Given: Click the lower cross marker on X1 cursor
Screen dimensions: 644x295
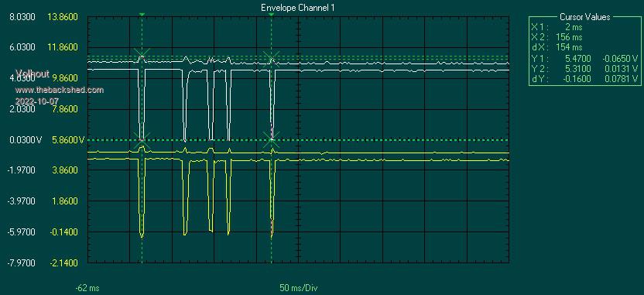Looking at the screenshot, I should [142, 139].
